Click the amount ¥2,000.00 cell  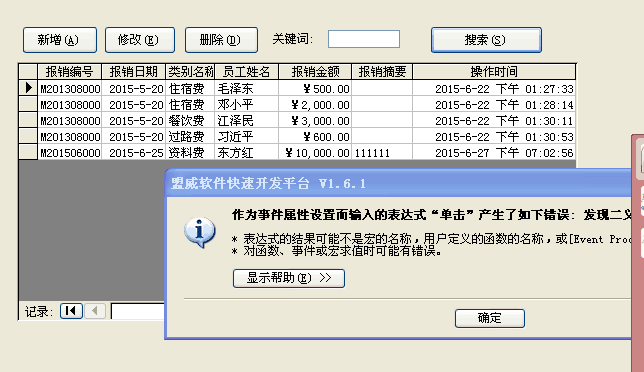pos(315,104)
